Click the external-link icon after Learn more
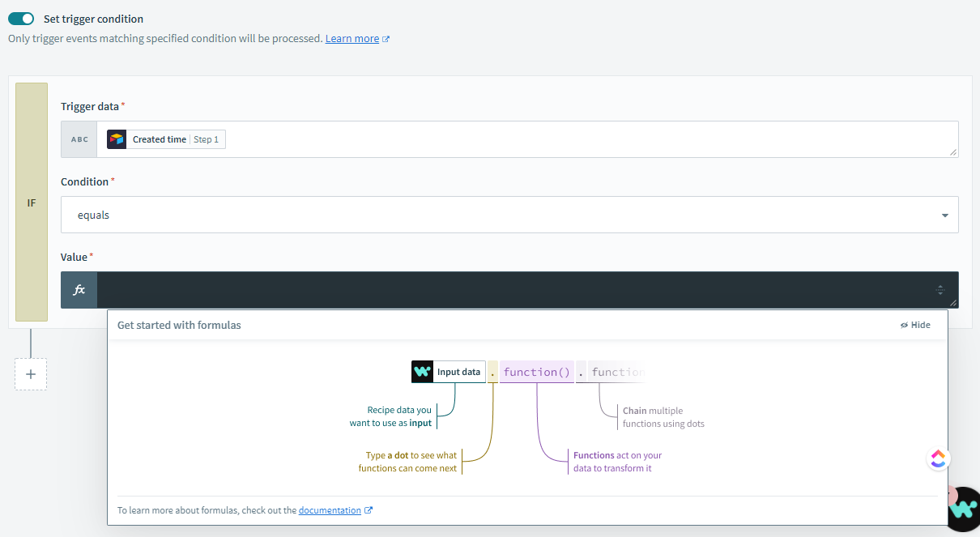This screenshot has width=980, height=537. pyautogui.click(x=386, y=38)
